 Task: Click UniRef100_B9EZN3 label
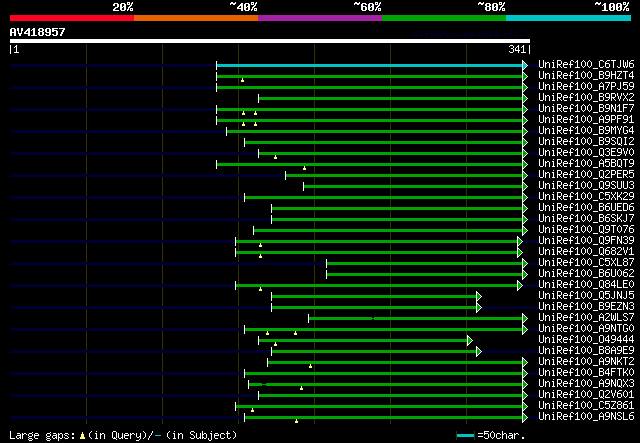coord(586,307)
